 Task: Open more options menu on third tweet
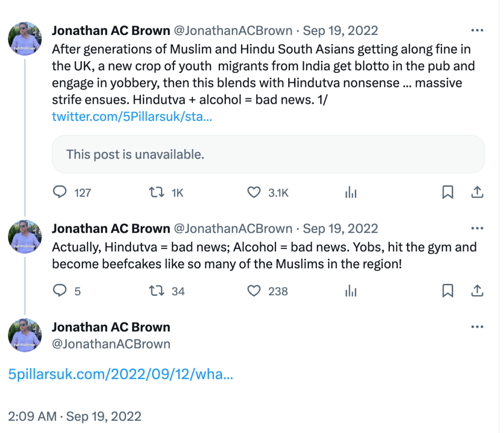click(477, 327)
